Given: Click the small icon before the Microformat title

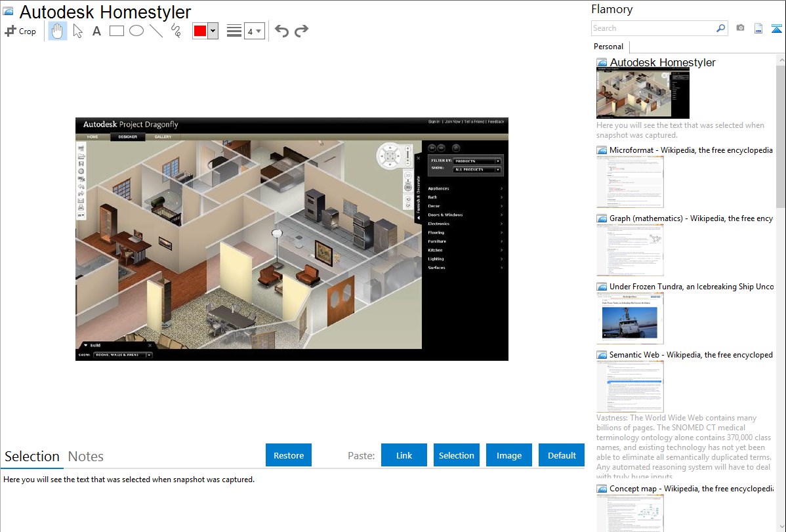Looking at the screenshot, I should 602,150.
